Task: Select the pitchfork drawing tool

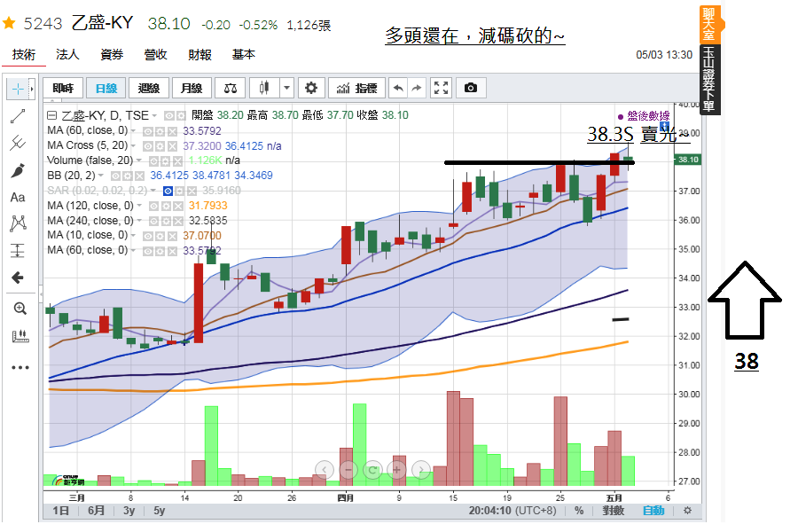Action: [x=18, y=143]
